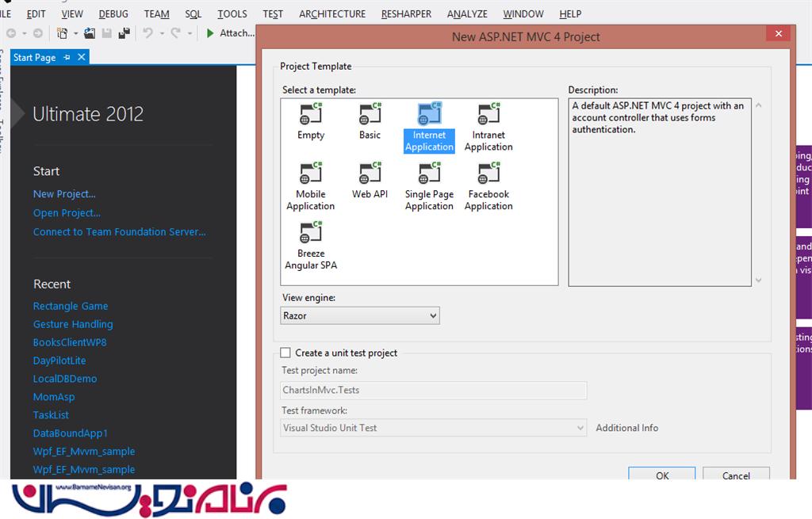Open the ARCHITECTURE menu

click(x=332, y=13)
